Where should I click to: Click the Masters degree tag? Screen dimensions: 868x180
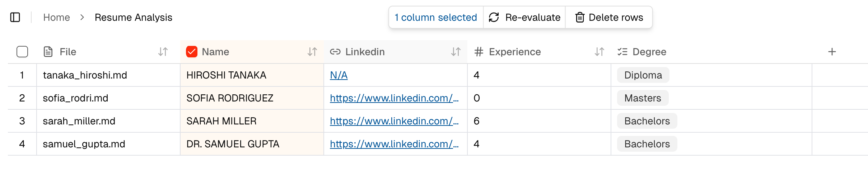point(642,98)
